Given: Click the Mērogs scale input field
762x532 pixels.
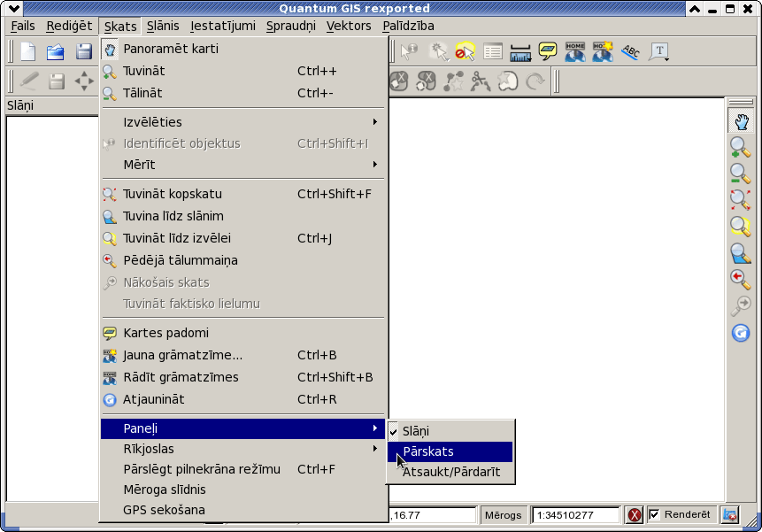Looking at the screenshot, I should pyautogui.click(x=575, y=515).
